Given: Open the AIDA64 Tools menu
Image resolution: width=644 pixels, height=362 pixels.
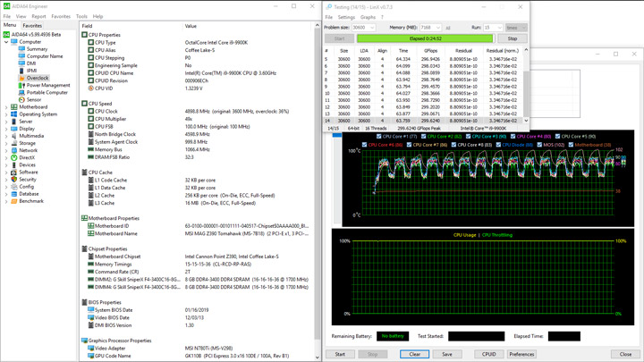Looking at the screenshot, I should pos(81,16).
